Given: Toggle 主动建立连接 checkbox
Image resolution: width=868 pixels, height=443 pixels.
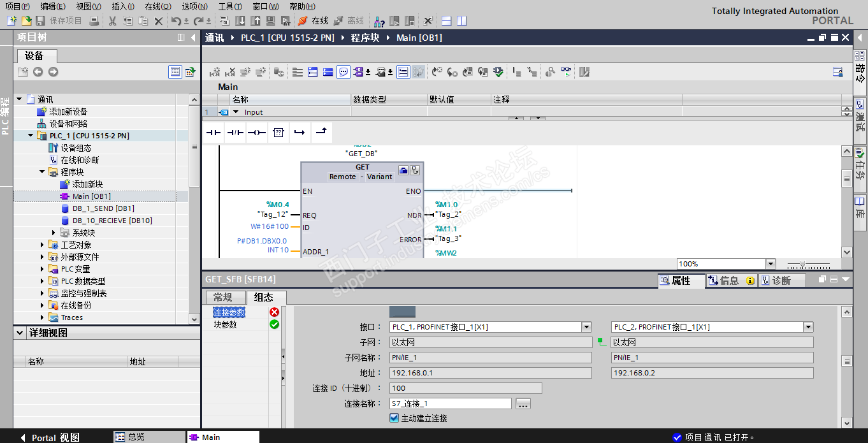Looking at the screenshot, I should click(x=394, y=418).
